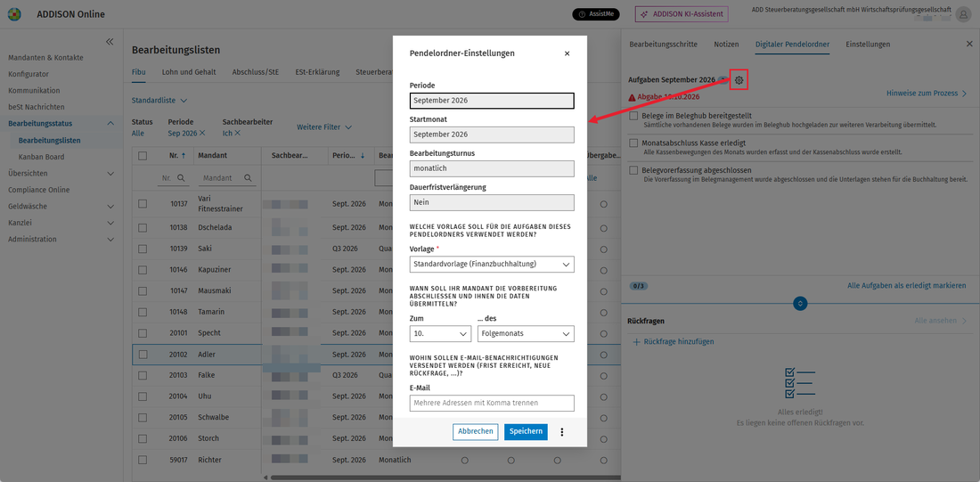Open the Einstellungen tab in side panel
This screenshot has width=980, height=482.
pos(868,45)
